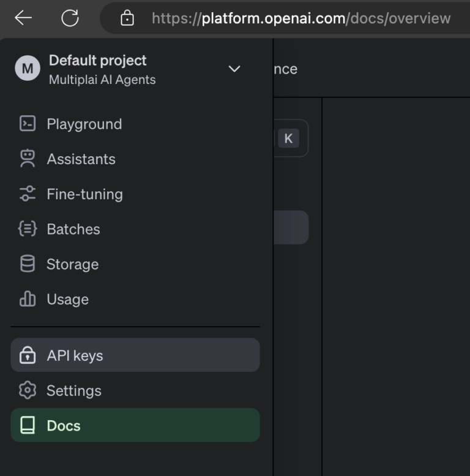Viewport: 470px width, 476px height.
Task: Click the Multiplai AI Agents organization text
Action: pos(102,80)
